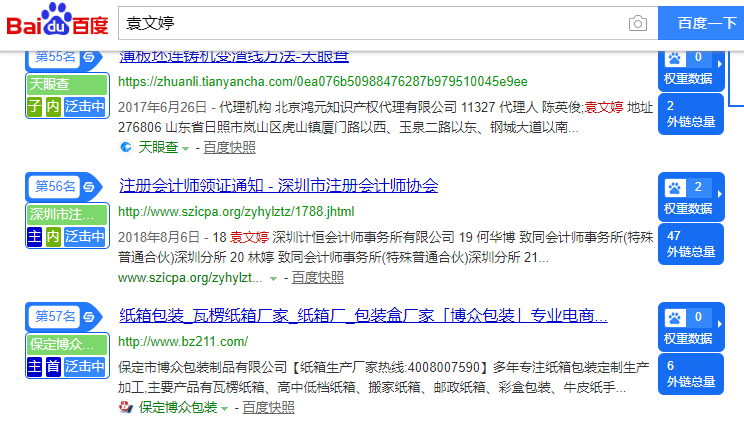Click the rank 55 refresh icon
The width and height of the screenshot is (744, 421).
(x=89, y=57)
